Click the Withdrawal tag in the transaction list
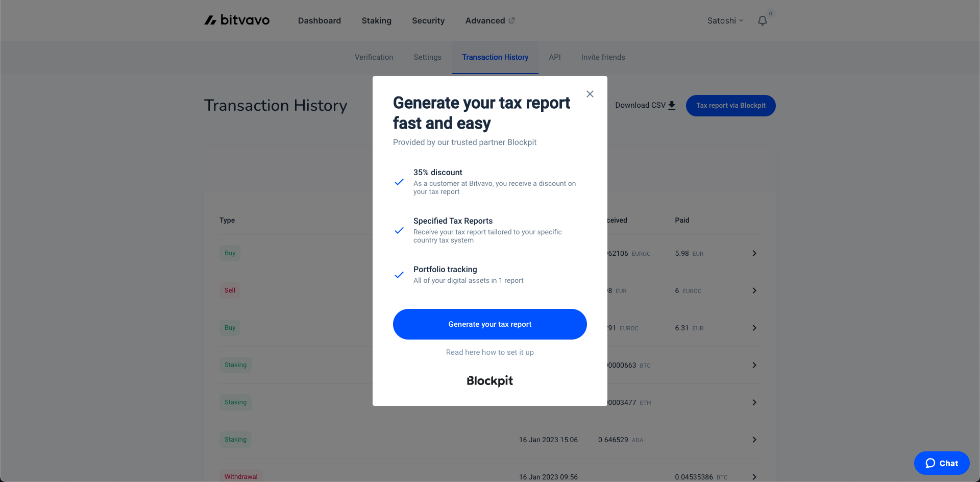Image resolution: width=980 pixels, height=482 pixels. (241, 476)
